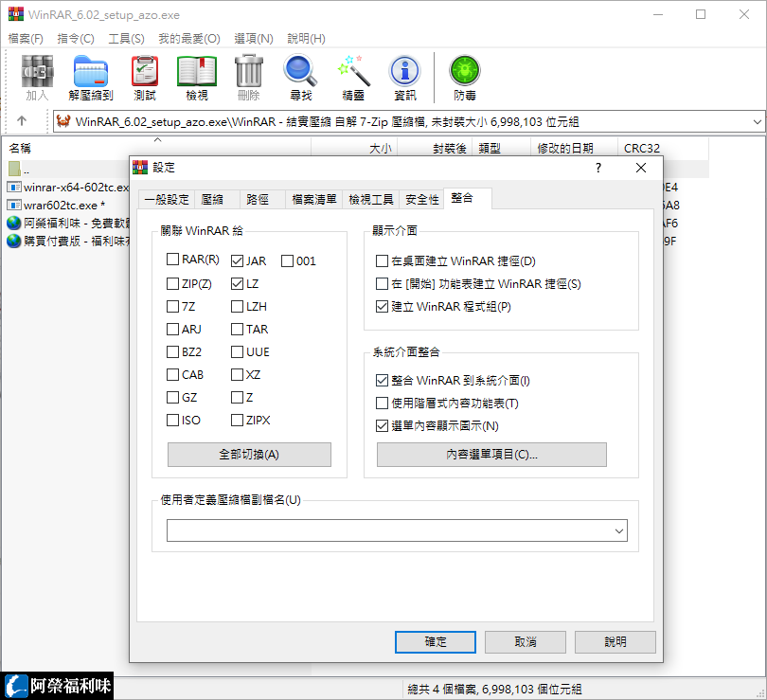This screenshot has height=700, width=767.
Task: Select the 購買付費版 globe shortcut
Action: point(14,241)
